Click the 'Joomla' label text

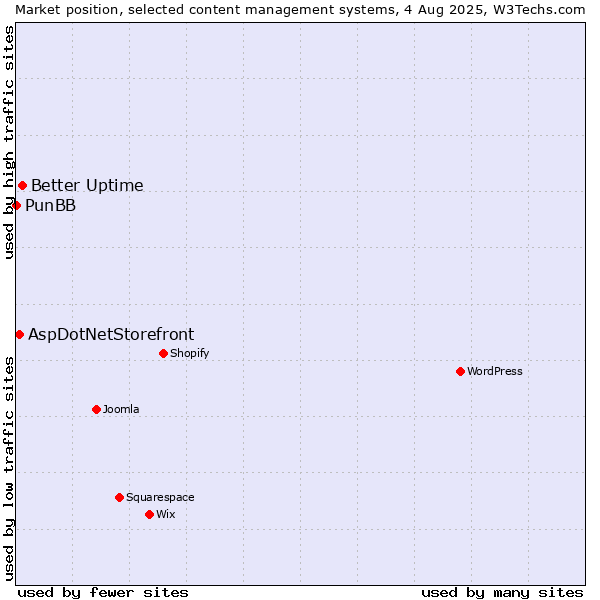(x=121, y=409)
